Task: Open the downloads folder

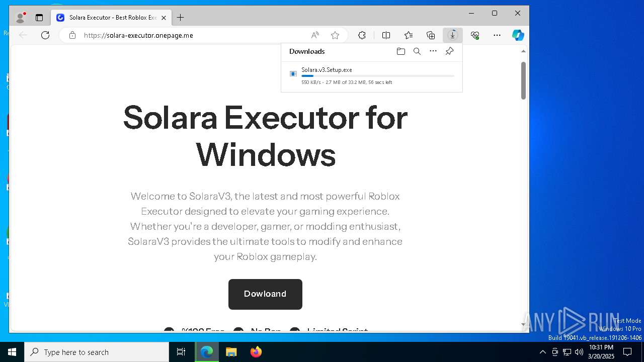Action: click(x=401, y=51)
